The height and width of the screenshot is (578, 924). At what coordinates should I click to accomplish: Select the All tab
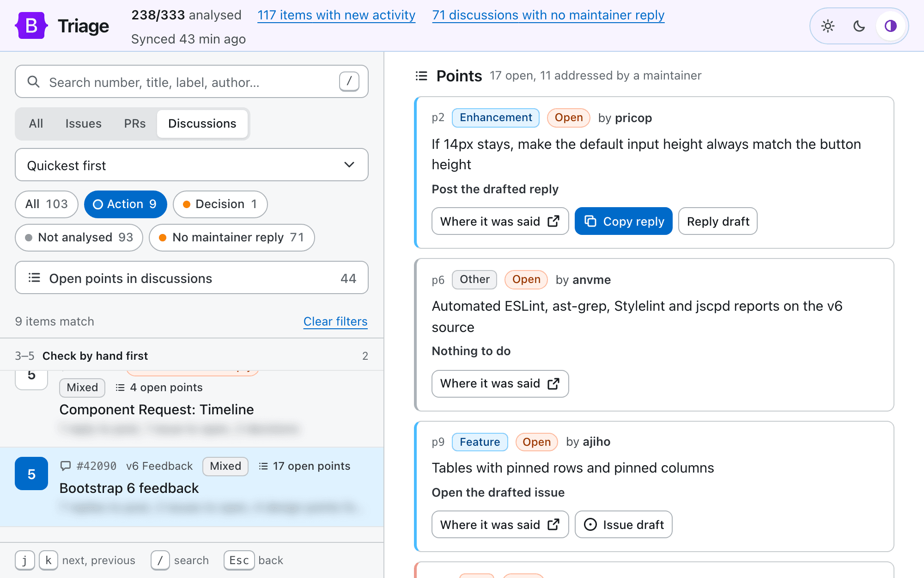click(36, 123)
